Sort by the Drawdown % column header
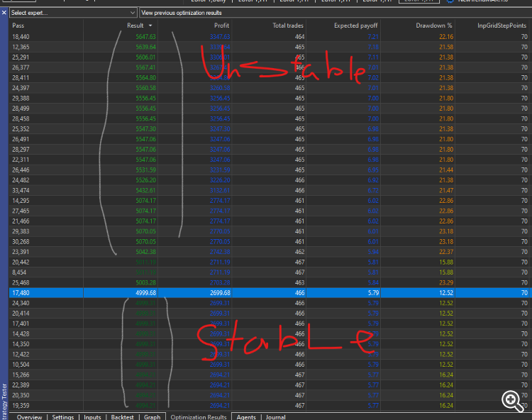This screenshot has width=532, height=420. coord(434,26)
